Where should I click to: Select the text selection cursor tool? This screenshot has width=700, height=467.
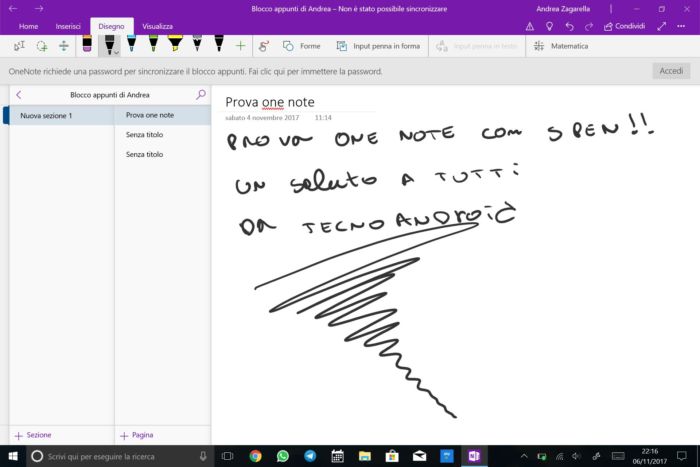19,46
